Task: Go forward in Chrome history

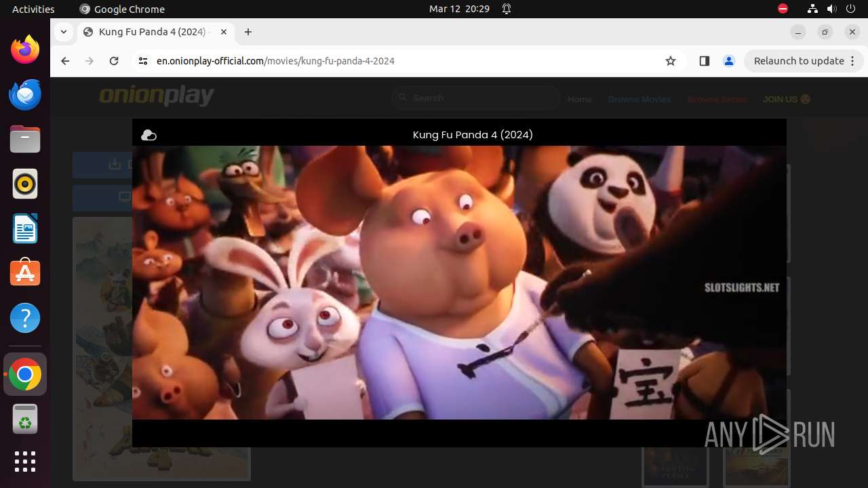Action: tap(90, 61)
